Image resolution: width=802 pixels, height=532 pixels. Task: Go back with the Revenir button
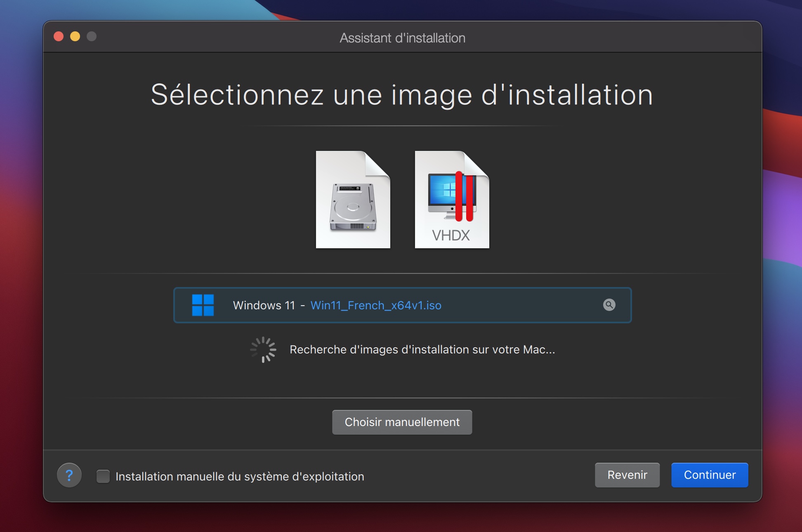pos(627,475)
